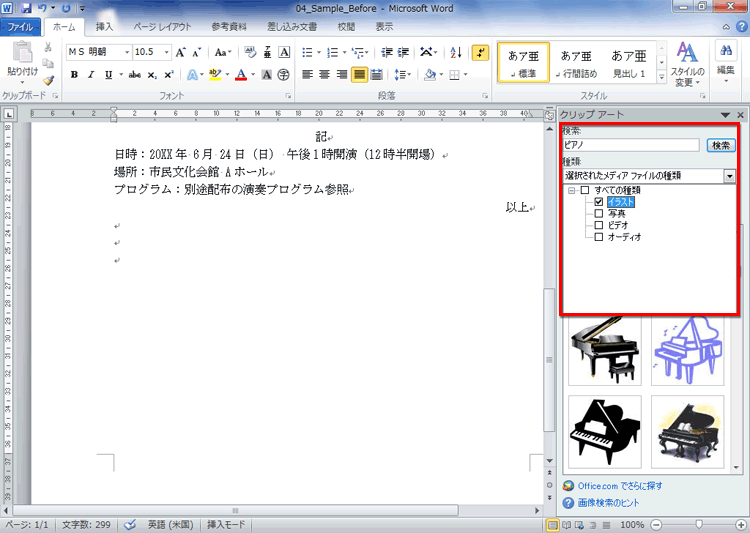Open the highlight color dropdown arrow

tap(227, 75)
